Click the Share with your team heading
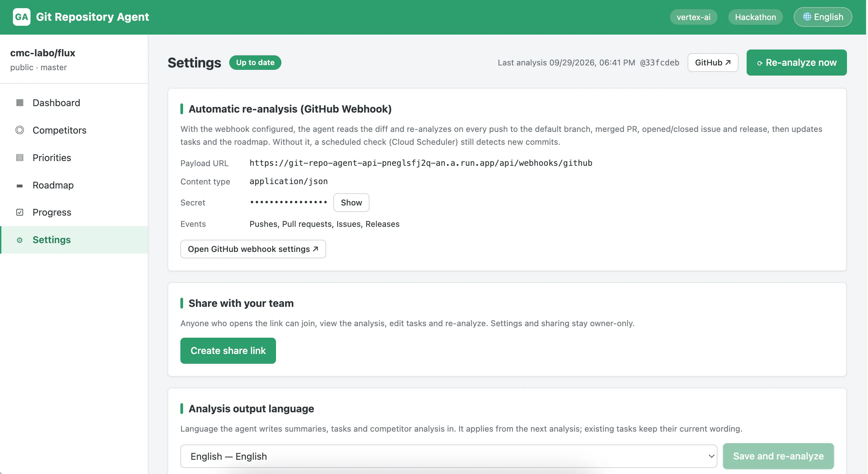This screenshot has width=868, height=474. [241, 303]
